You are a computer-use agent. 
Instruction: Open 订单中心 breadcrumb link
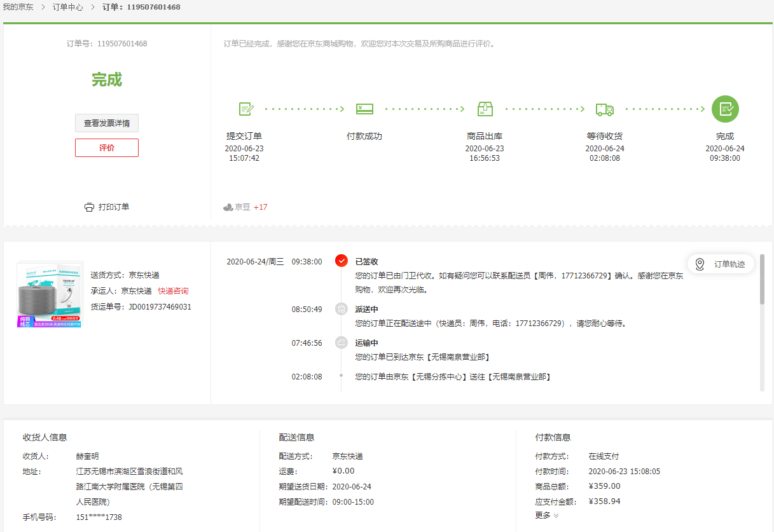click(x=67, y=7)
